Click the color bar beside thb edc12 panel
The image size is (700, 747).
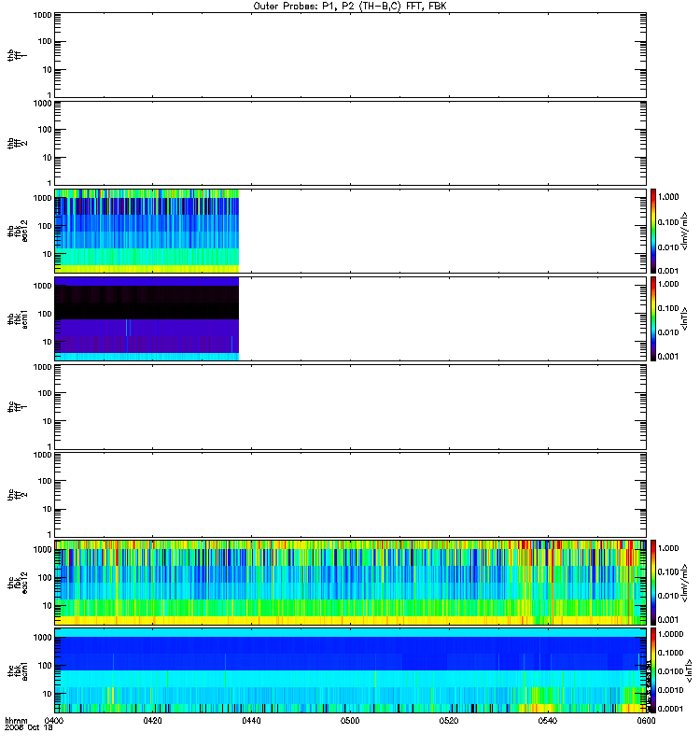pos(653,231)
